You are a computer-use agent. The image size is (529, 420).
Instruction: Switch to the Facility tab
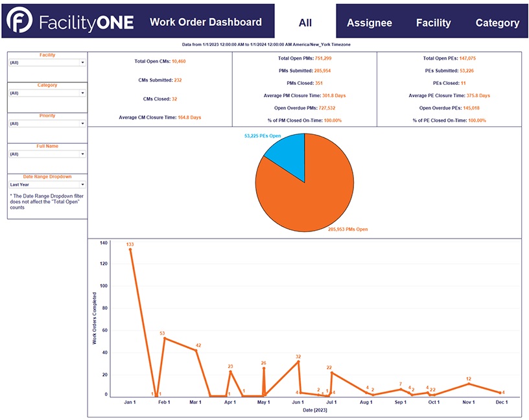point(433,23)
